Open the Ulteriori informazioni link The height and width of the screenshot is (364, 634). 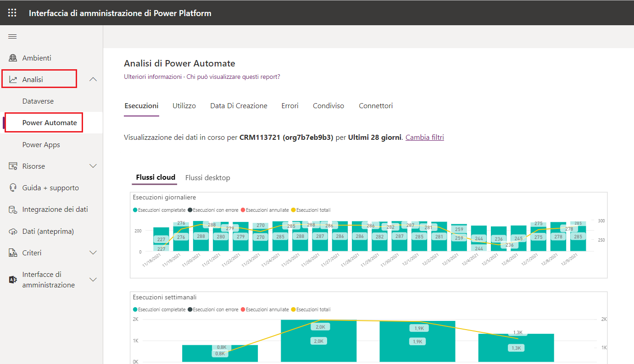pyautogui.click(x=153, y=77)
